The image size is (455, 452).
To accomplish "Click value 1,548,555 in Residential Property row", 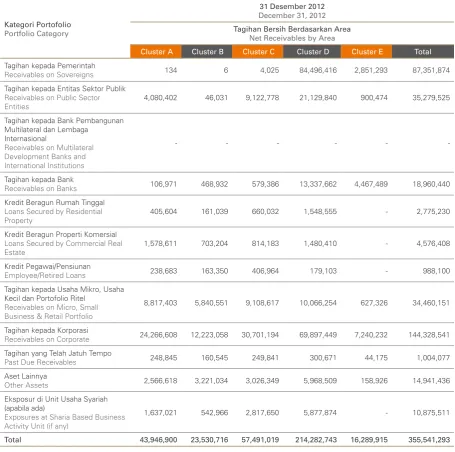I will point(320,211).
